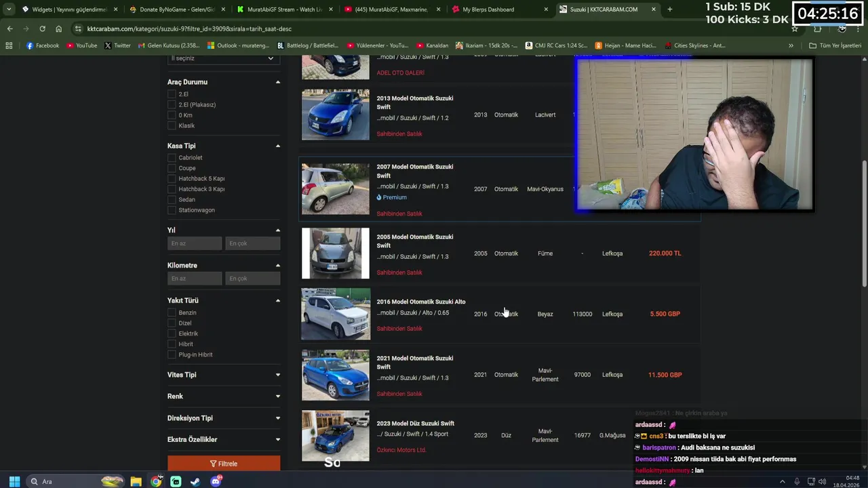The width and height of the screenshot is (868, 488).
Task: Open the Windows Start menu
Action: click(14, 481)
